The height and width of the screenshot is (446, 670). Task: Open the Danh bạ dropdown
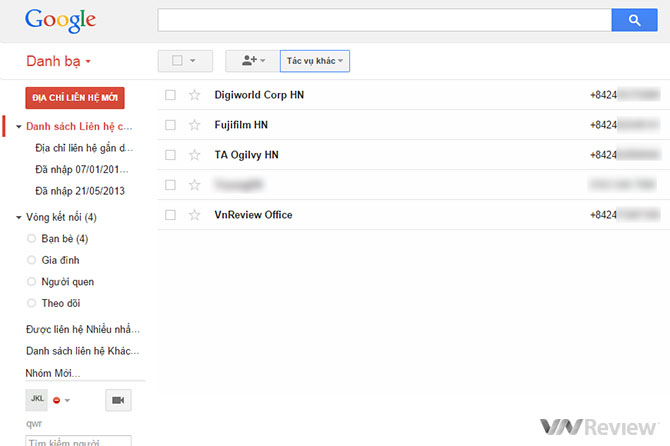tap(59, 62)
